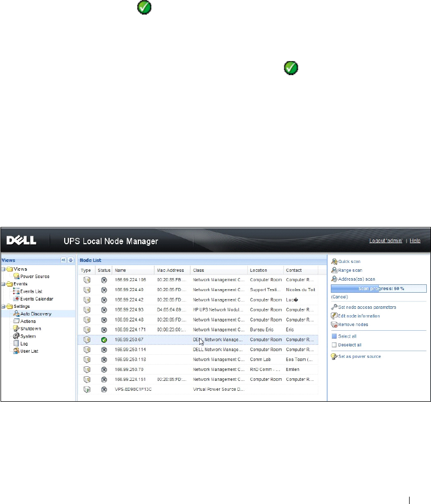Click the Power Source icon in tree
This screenshot has height=504, width=431.
16,276
